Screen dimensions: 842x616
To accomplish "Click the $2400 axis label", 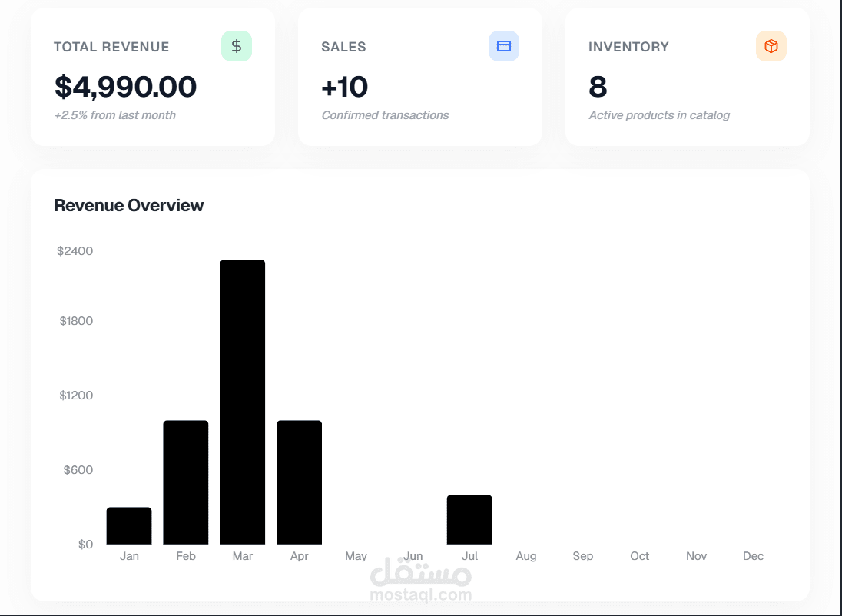I will [x=75, y=251].
